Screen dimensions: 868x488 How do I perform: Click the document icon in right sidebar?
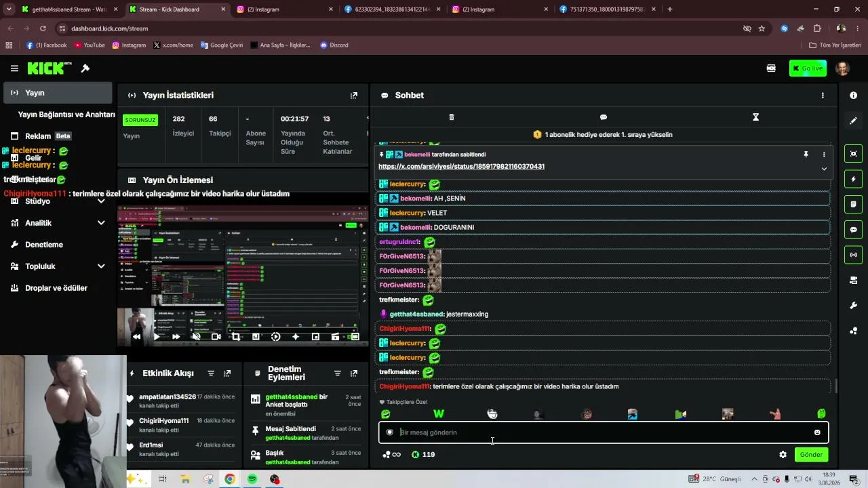click(x=853, y=204)
